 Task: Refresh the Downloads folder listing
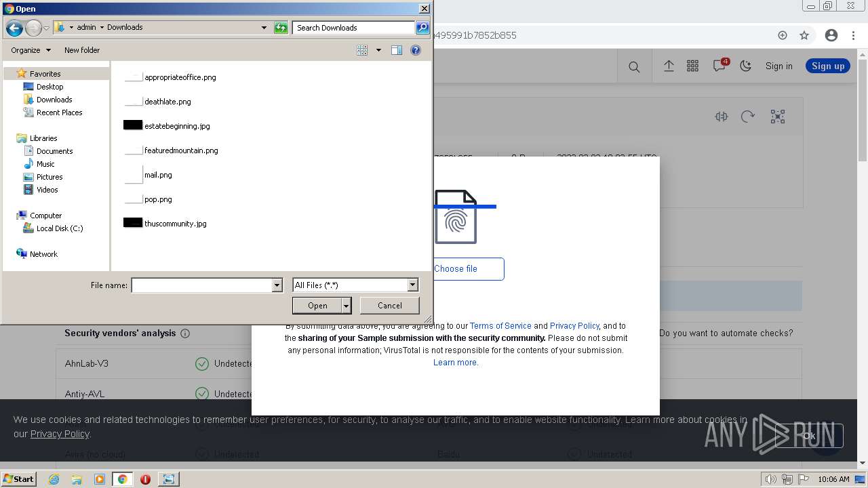[x=281, y=28]
